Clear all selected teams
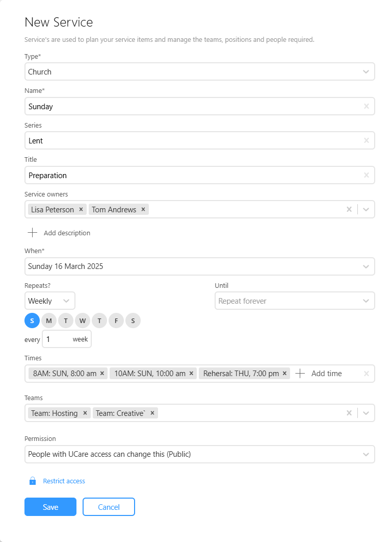The height and width of the screenshot is (542, 392). (349, 413)
